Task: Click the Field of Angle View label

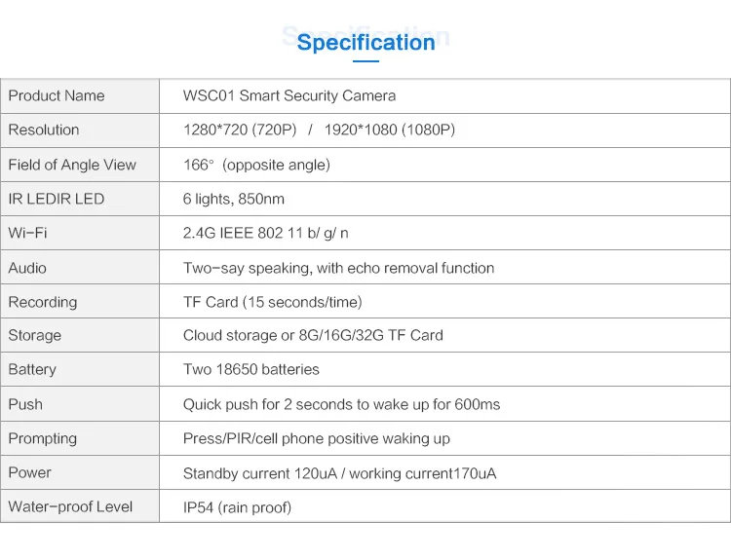Action: click(72, 165)
